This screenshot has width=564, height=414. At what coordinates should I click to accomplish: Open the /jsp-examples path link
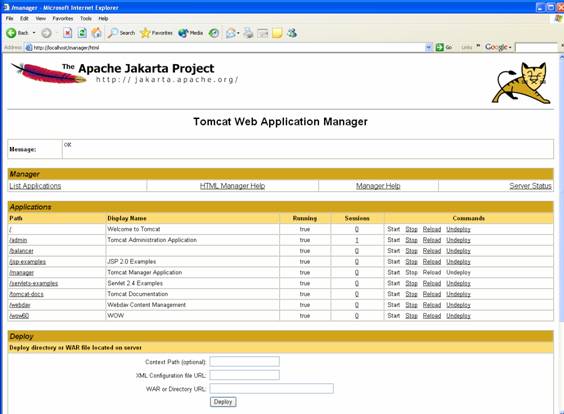(x=28, y=262)
